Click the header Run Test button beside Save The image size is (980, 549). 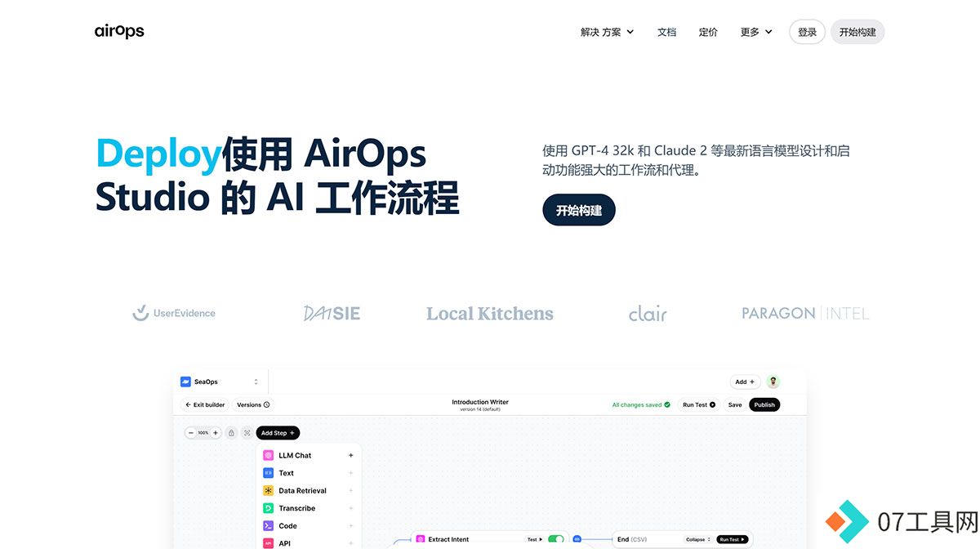pos(699,404)
